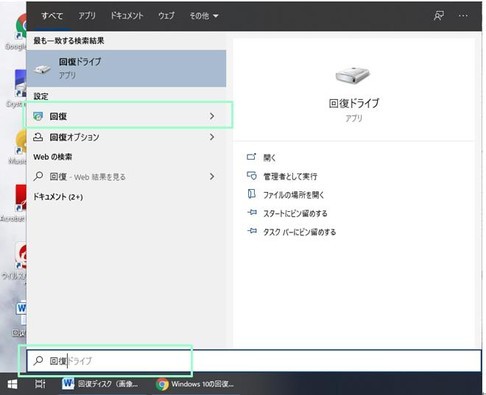Switch to Word 回復ディスク taskbar item
This screenshot has height=395, width=486.
coord(100,384)
